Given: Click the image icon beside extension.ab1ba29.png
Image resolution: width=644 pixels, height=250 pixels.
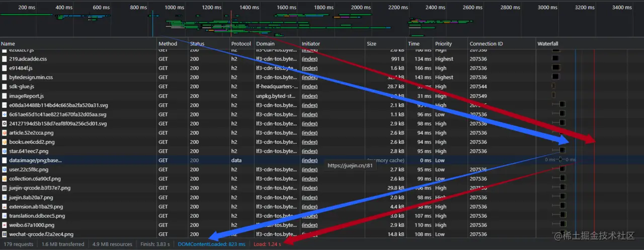Looking at the screenshot, I should (x=5, y=207).
